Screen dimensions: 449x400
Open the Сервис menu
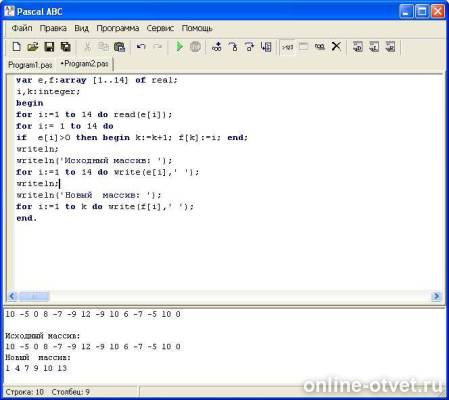click(160, 28)
